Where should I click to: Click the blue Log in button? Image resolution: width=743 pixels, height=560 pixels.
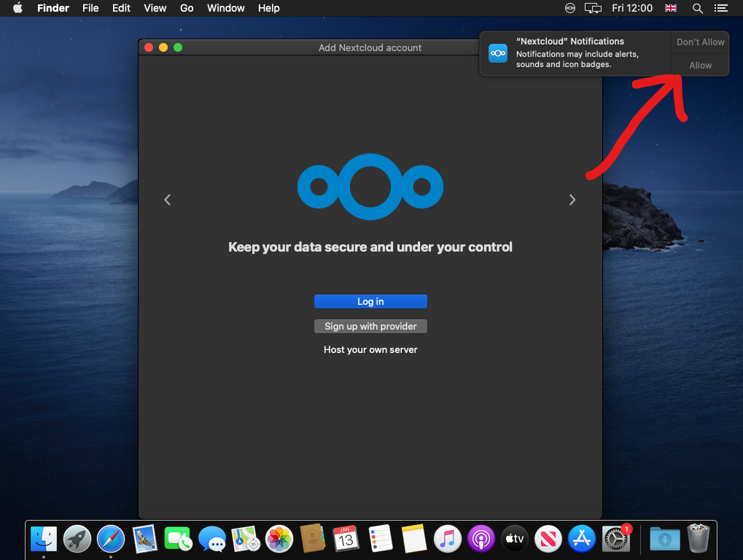370,302
